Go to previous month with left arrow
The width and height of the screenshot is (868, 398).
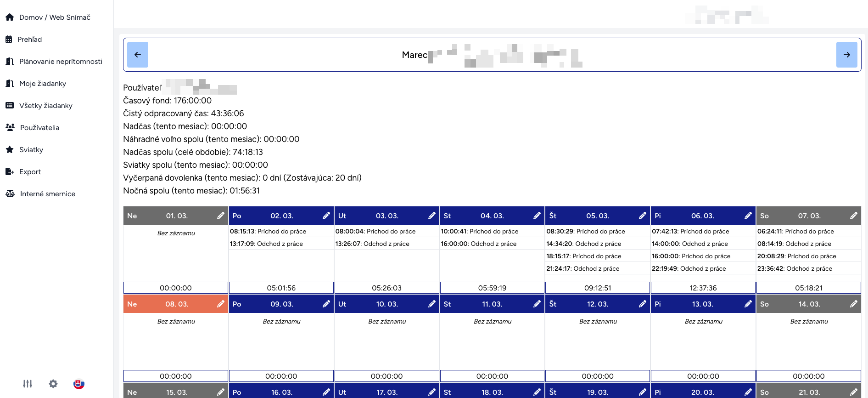[138, 55]
